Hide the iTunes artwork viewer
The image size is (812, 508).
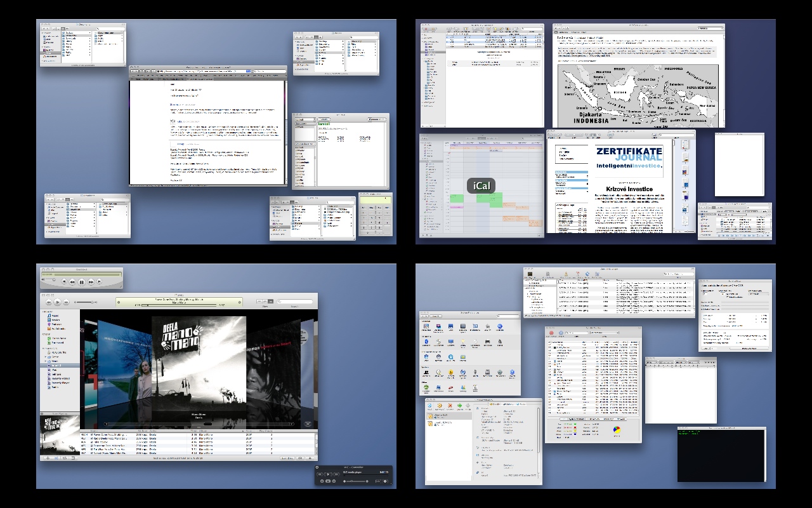tap(73, 458)
